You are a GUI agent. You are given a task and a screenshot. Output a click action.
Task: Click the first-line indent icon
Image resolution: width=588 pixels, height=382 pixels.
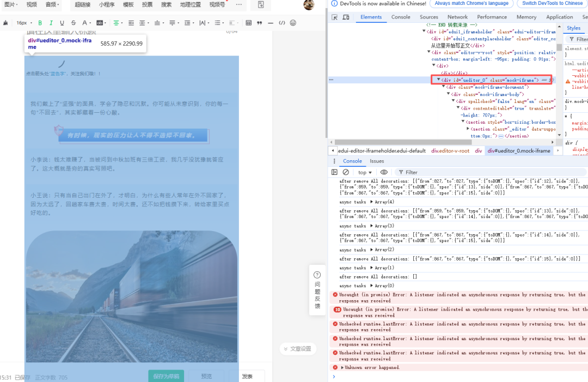coord(131,23)
